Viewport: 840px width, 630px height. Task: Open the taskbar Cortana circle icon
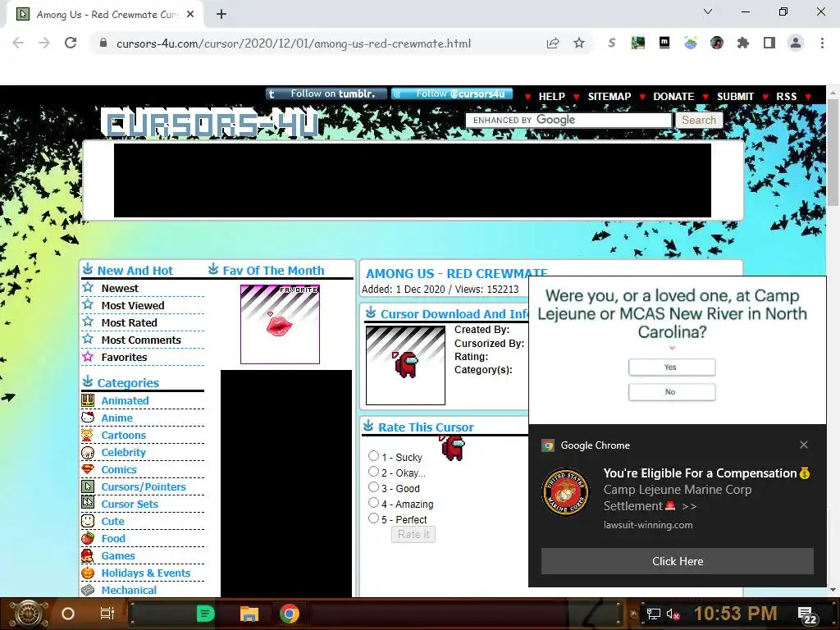click(x=68, y=614)
